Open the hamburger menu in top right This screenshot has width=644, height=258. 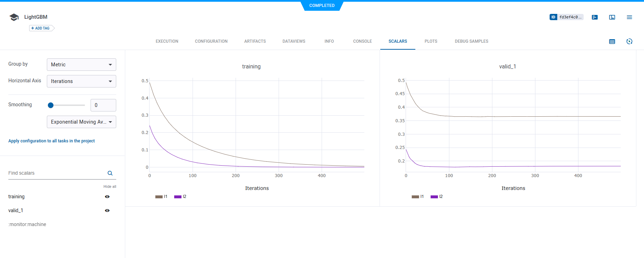pyautogui.click(x=629, y=17)
